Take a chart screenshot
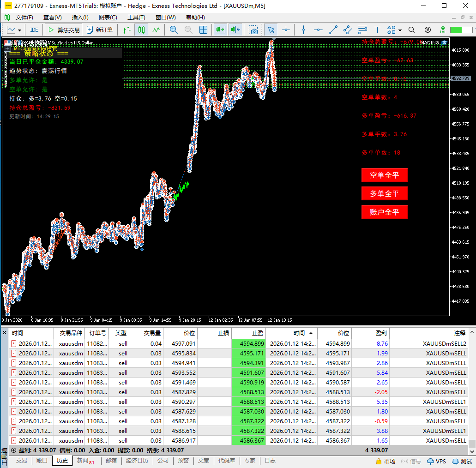 tap(253, 30)
